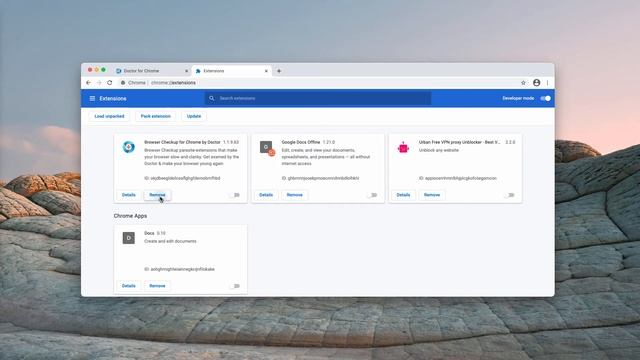Switch to the Doctor for Chrome tab

point(151,71)
